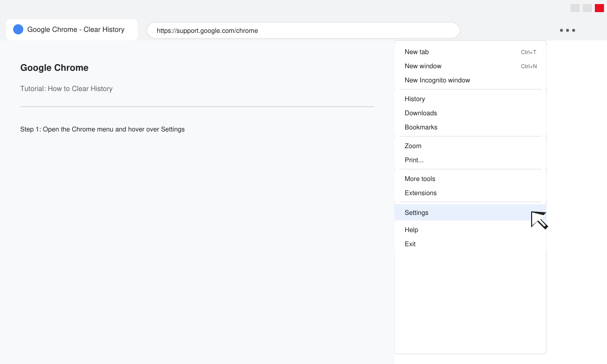The height and width of the screenshot is (364, 607).
Task: Click the highlighted Settings menu item
Action: (x=470, y=212)
